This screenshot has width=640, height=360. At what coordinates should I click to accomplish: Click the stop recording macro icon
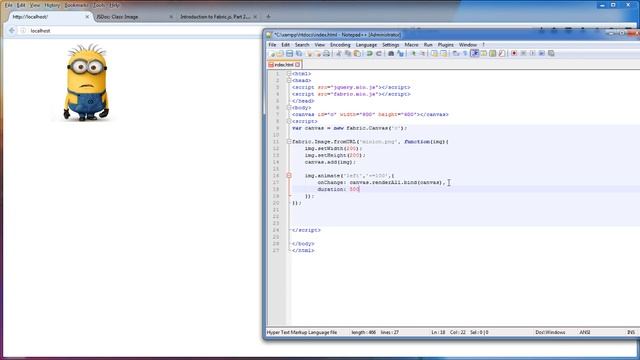point(524,53)
